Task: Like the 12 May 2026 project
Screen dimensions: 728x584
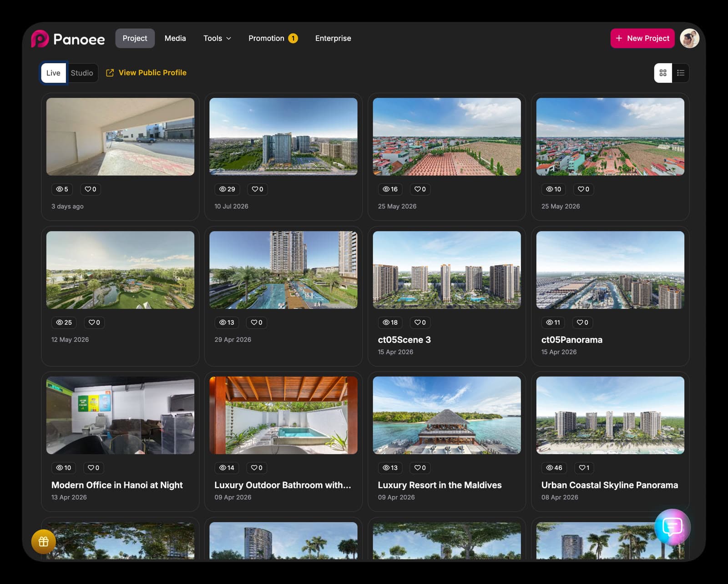Action: point(94,322)
